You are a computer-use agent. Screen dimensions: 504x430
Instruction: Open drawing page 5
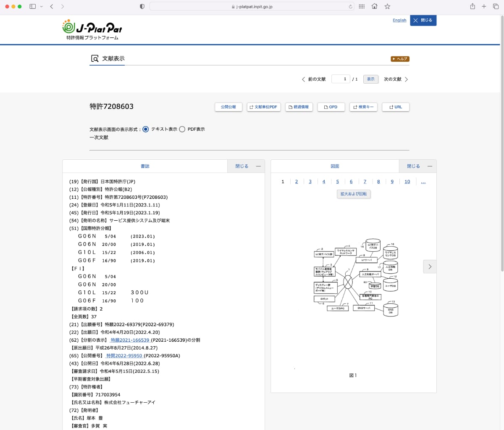tap(337, 182)
